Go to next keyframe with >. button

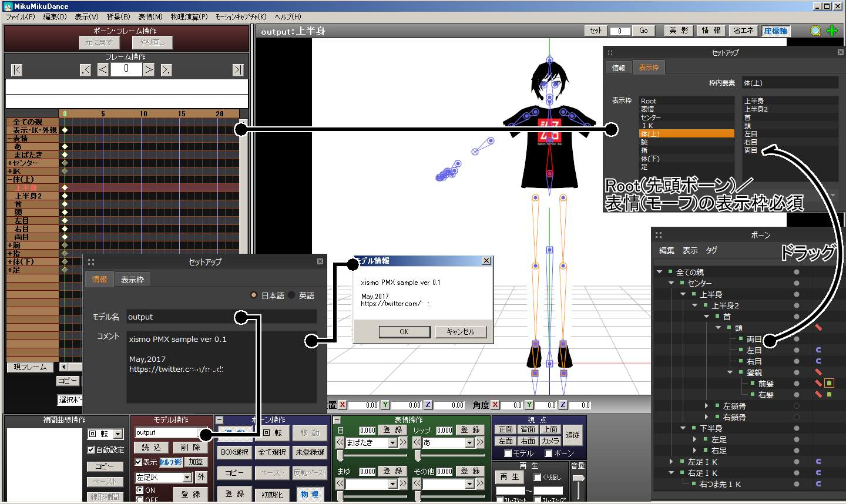click(x=166, y=70)
